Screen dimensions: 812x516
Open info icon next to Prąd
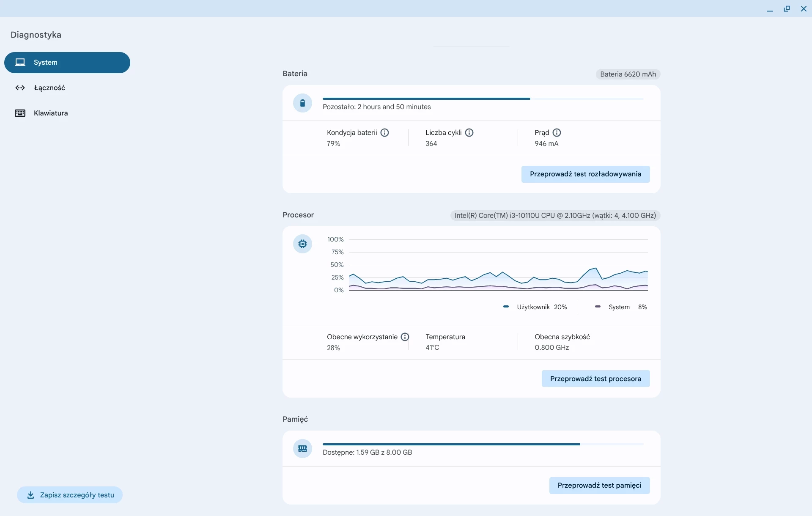(557, 133)
